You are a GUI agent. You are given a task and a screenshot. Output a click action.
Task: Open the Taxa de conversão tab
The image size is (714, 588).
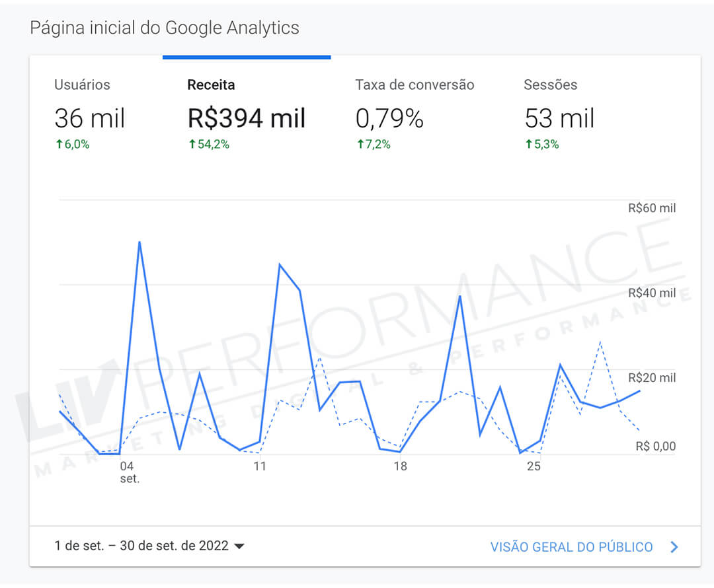[x=415, y=85]
